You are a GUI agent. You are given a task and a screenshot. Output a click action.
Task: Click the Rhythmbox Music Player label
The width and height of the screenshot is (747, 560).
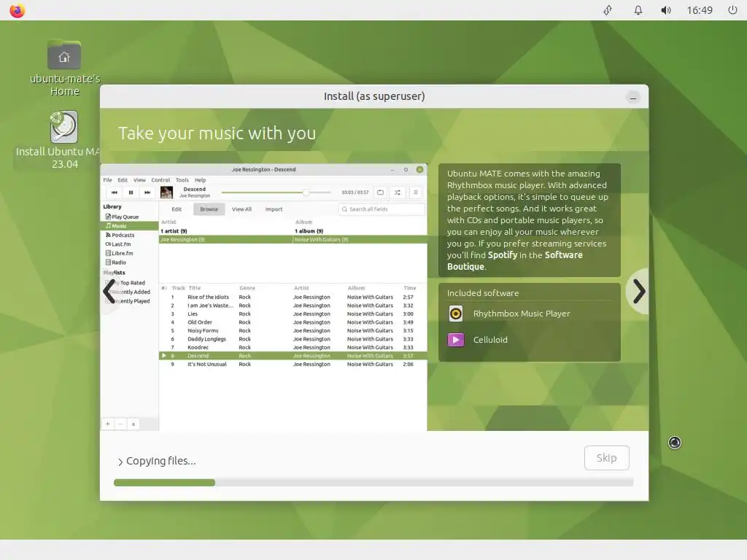pyautogui.click(x=521, y=314)
